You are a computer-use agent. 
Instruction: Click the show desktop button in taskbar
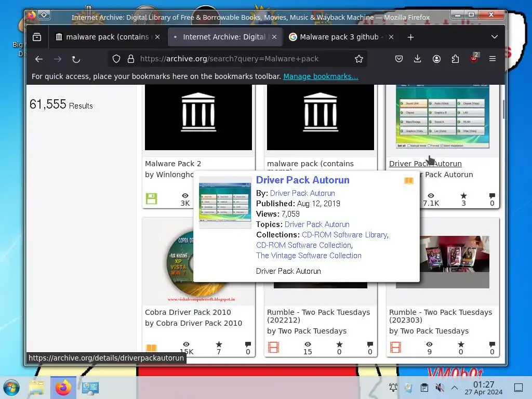point(518,388)
